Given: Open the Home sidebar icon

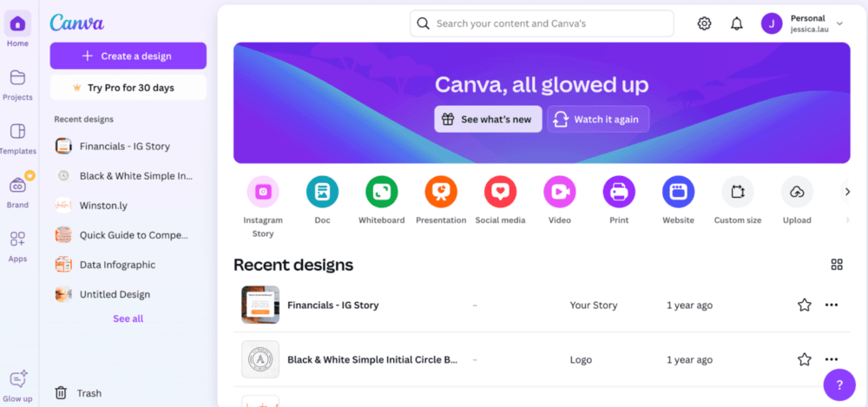Looking at the screenshot, I should click(x=17, y=23).
